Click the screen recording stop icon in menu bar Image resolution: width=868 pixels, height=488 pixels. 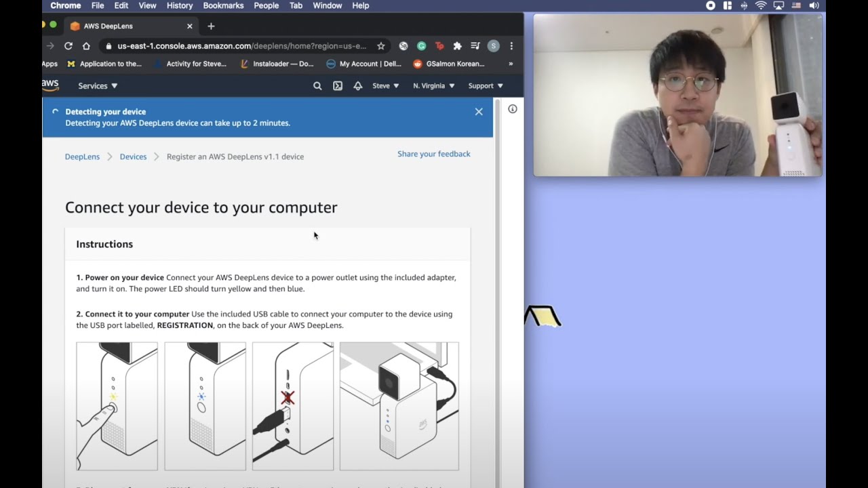pyautogui.click(x=711, y=5)
